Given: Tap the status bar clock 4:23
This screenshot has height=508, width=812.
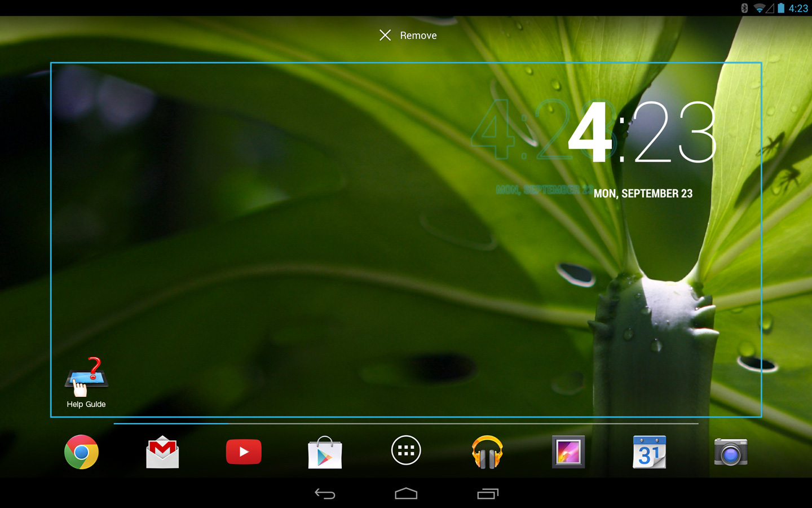Looking at the screenshot, I should pos(798,8).
